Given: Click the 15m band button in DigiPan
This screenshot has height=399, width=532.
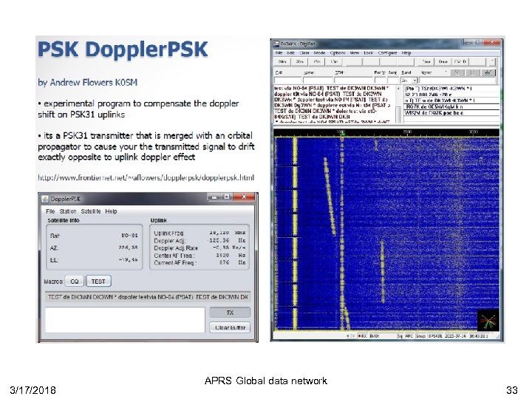Looking at the screenshot, I should 316,62.
